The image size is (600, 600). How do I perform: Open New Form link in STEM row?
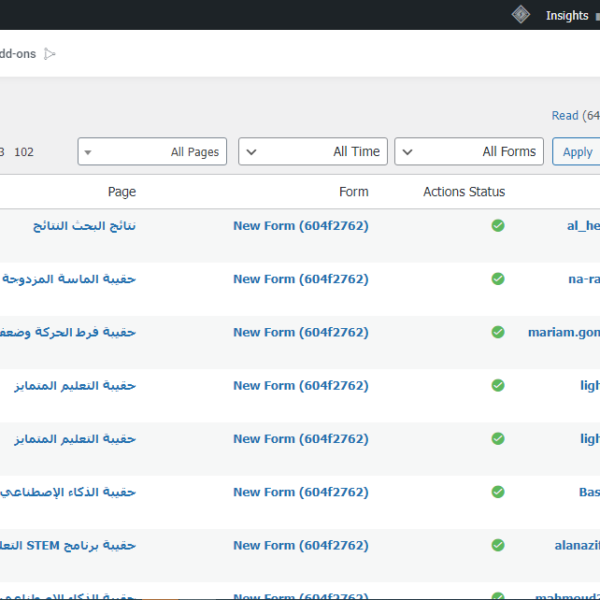coord(301,545)
